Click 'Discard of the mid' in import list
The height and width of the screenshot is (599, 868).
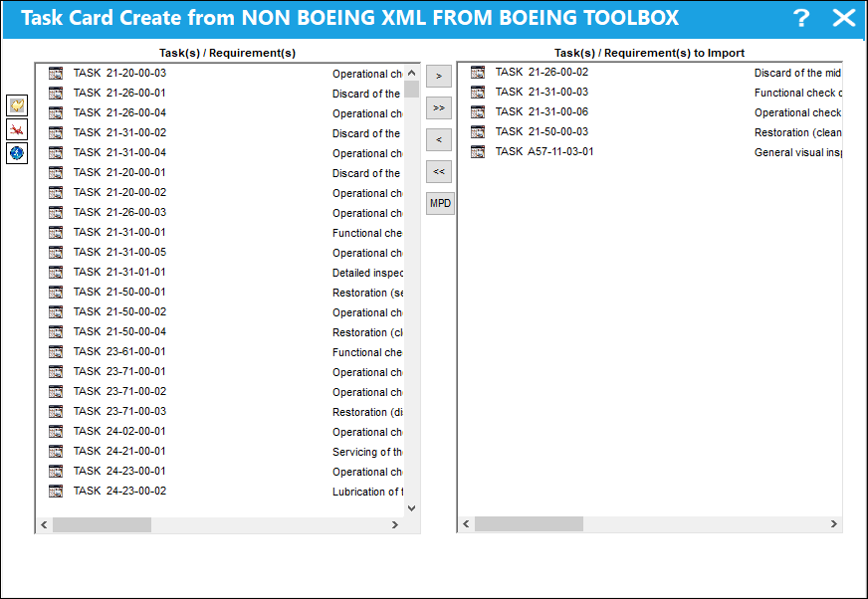[797, 73]
